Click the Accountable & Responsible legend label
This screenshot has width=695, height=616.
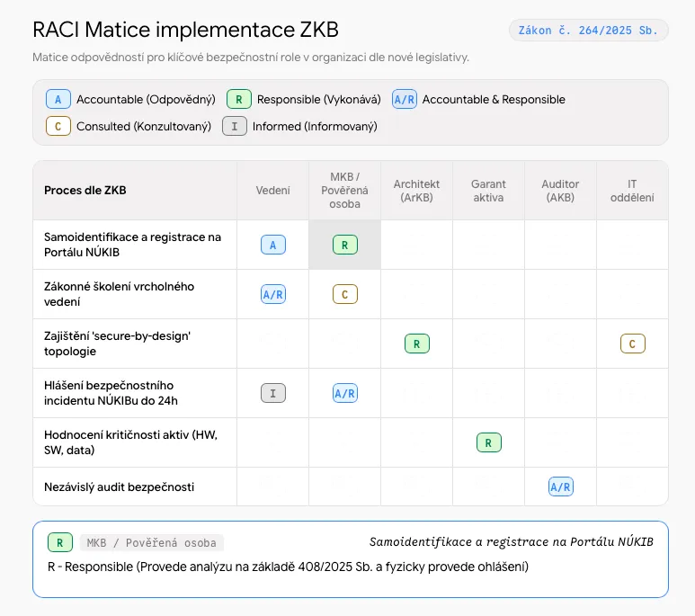pos(494,99)
